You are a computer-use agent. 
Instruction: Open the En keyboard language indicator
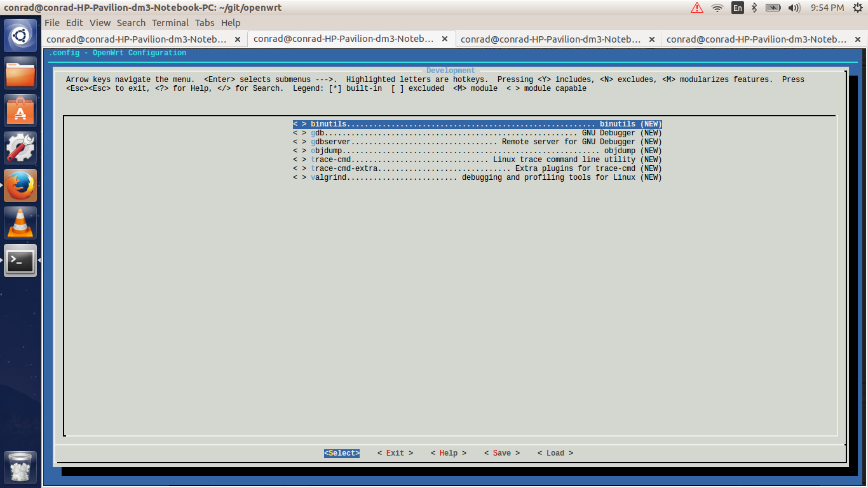(737, 8)
